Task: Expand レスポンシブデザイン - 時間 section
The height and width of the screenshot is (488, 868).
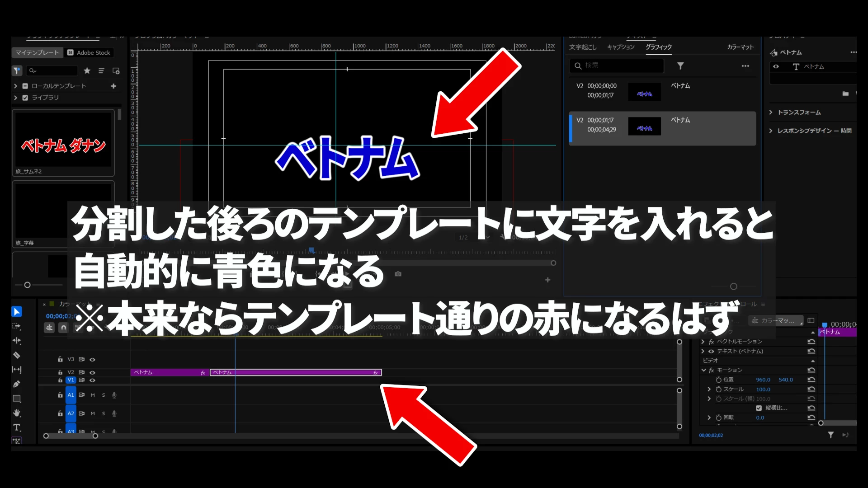Action: coord(771,131)
